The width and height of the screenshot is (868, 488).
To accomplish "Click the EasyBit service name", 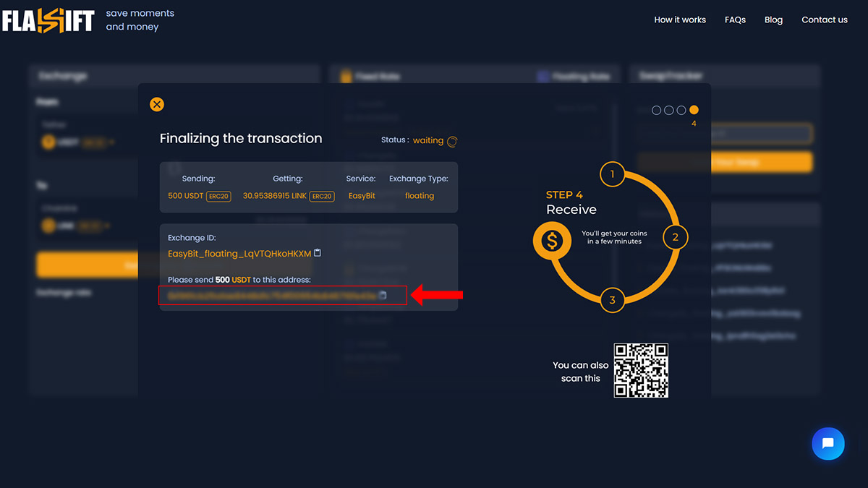I will 362,196.
